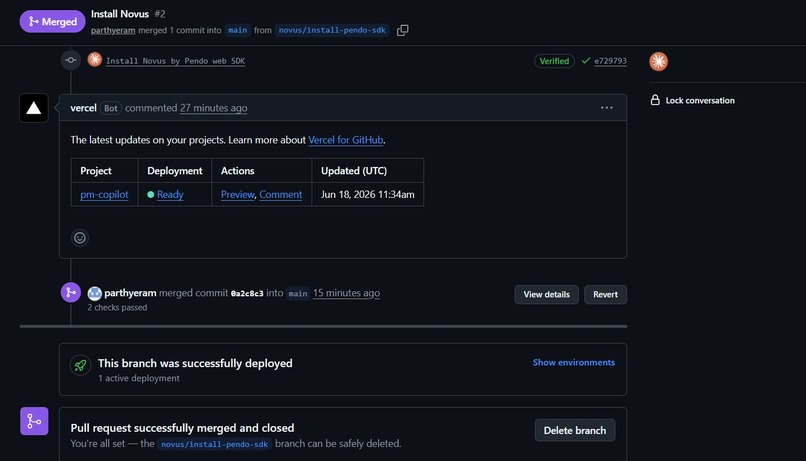Open commit e729793
The width and height of the screenshot is (806, 461).
(x=610, y=61)
